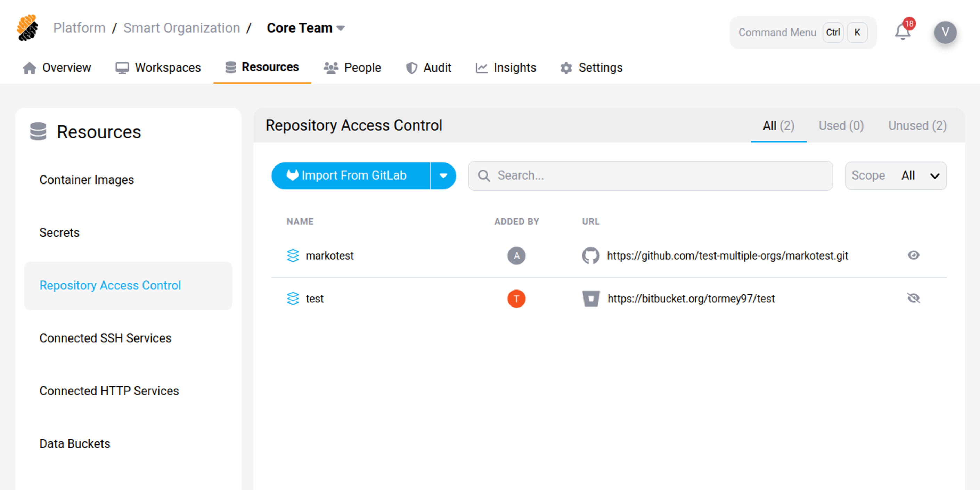This screenshot has height=490, width=980.
Task: Click the NAME column header
Action: coord(300,221)
